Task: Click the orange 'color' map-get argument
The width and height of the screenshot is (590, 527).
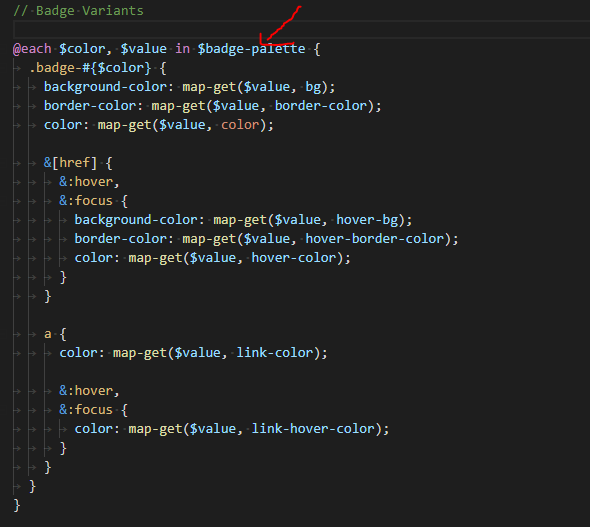Action: [240, 125]
